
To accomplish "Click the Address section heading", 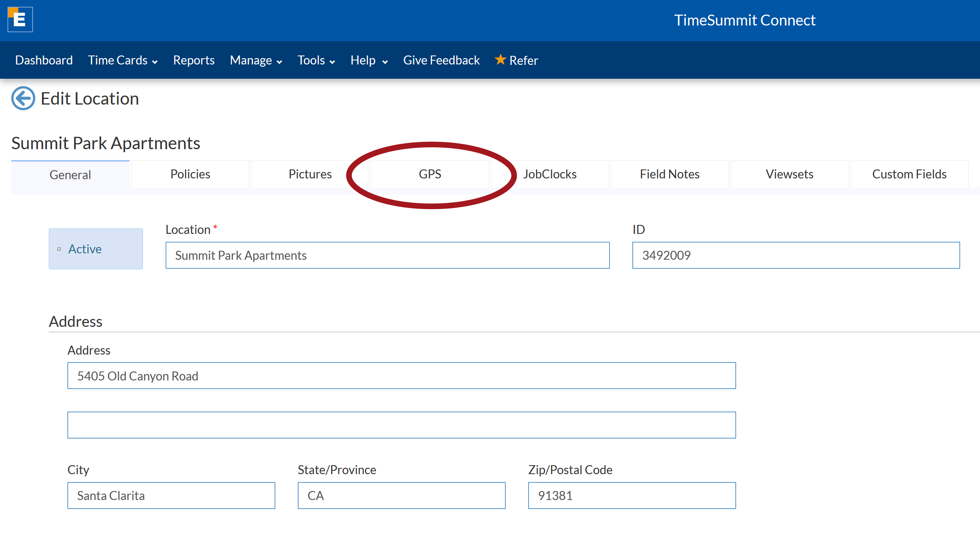I will pos(76,321).
